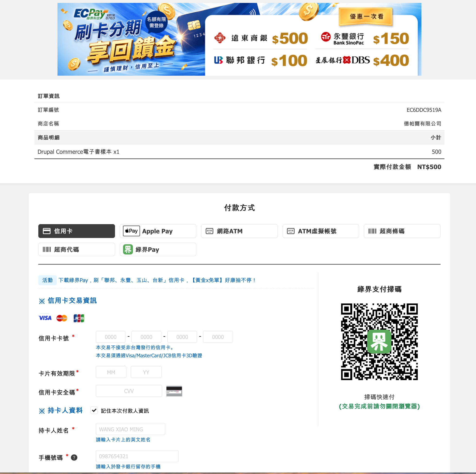The width and height of the screenshot is (476, 474).
Task: Focus the first card number field
Action: 110,337
